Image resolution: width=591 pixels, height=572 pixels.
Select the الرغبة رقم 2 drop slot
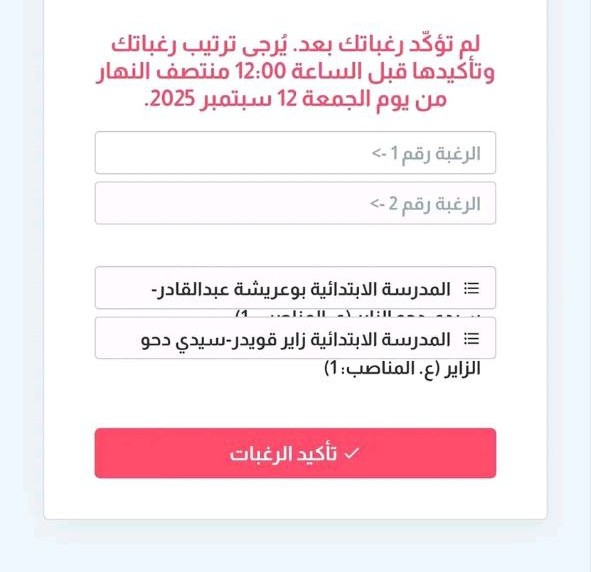[296, 203]
